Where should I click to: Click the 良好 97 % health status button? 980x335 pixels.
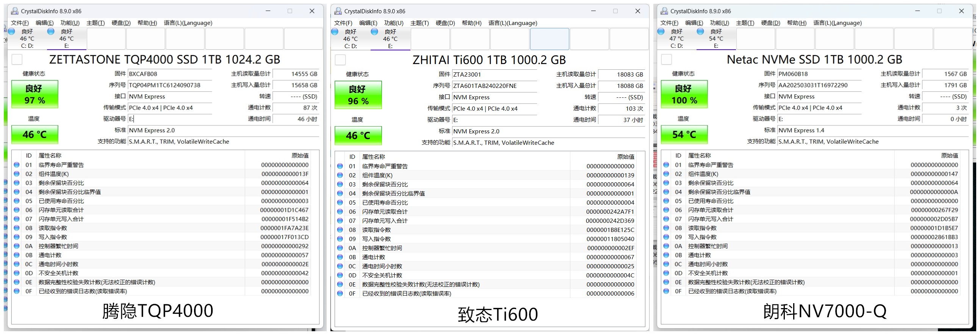tap(34, 94)
